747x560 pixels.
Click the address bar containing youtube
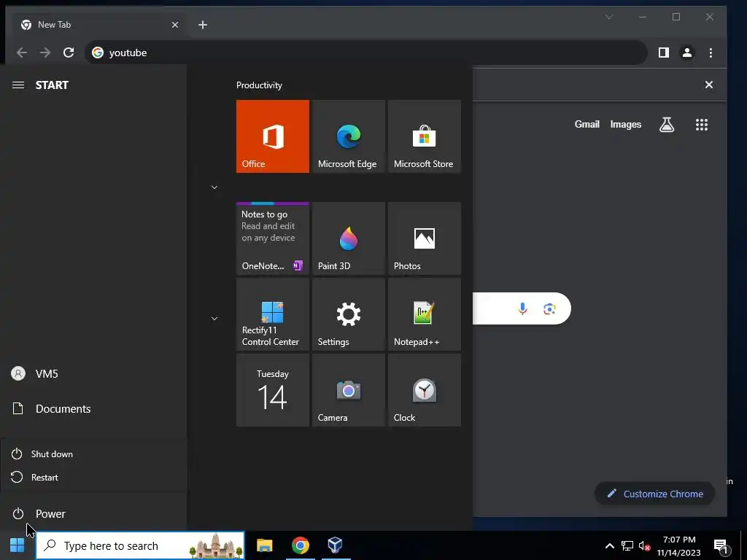click(x=366, y=52)
